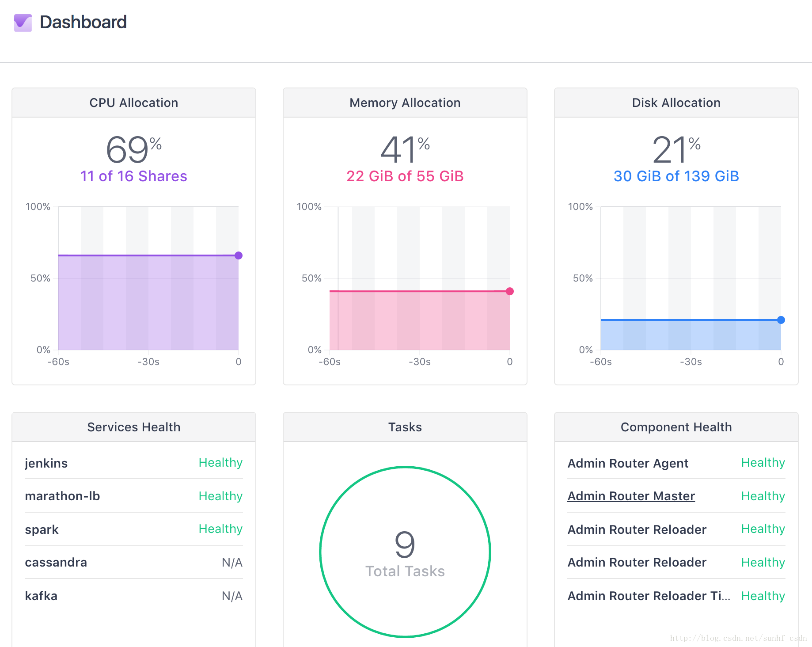Viewport: 812px width, 647px height.
Task: Click Admin Router Agent Healthy status
Action: (x=763, y=462)
